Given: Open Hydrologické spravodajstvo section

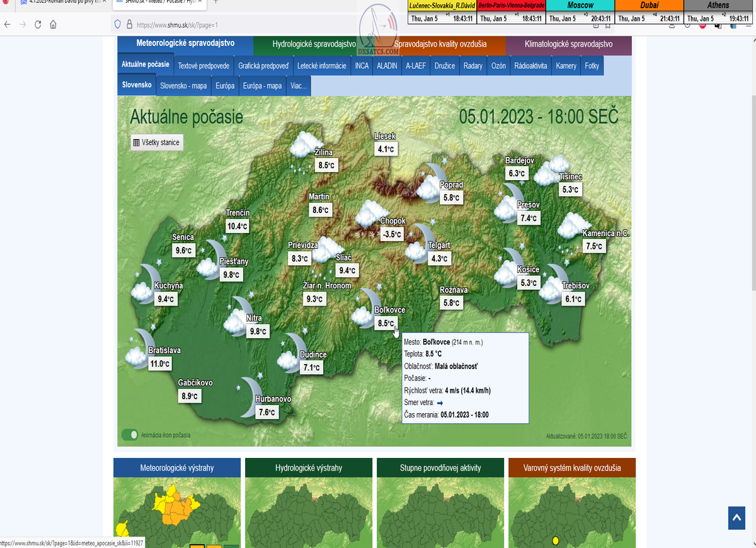Looking at the screenshot, I should 314,44.
